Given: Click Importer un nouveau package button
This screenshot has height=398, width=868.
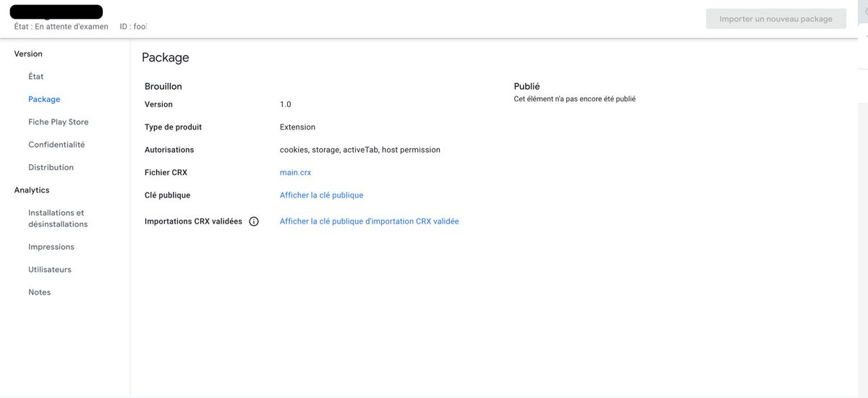Looking at the screenshot, I should (x=776, y=19).
